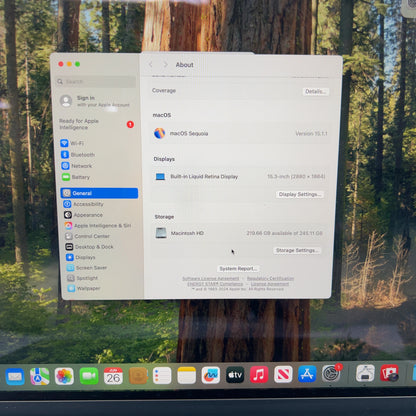Click the Coverage Details… button
Viewport: 416px width, 416px height.
315,91
